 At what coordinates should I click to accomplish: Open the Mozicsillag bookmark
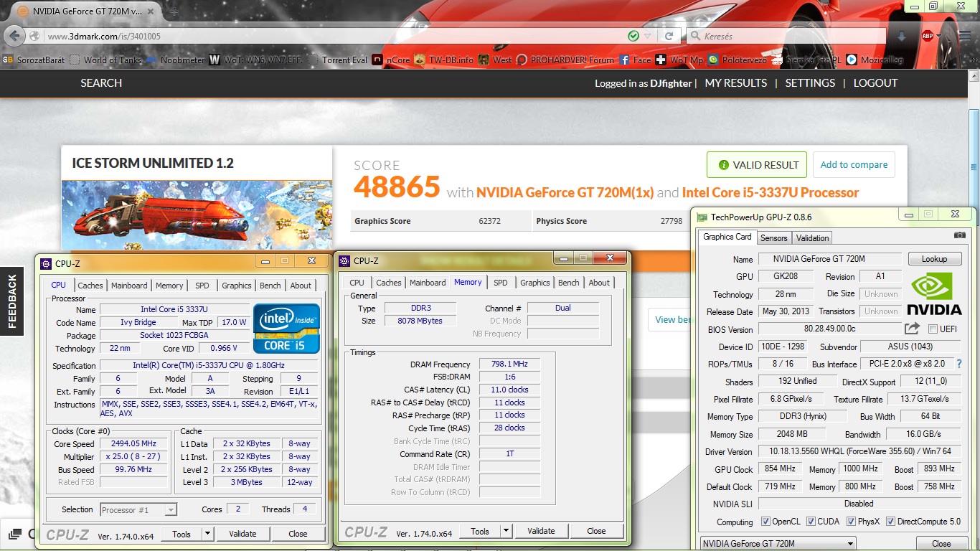tap(875, 60)
